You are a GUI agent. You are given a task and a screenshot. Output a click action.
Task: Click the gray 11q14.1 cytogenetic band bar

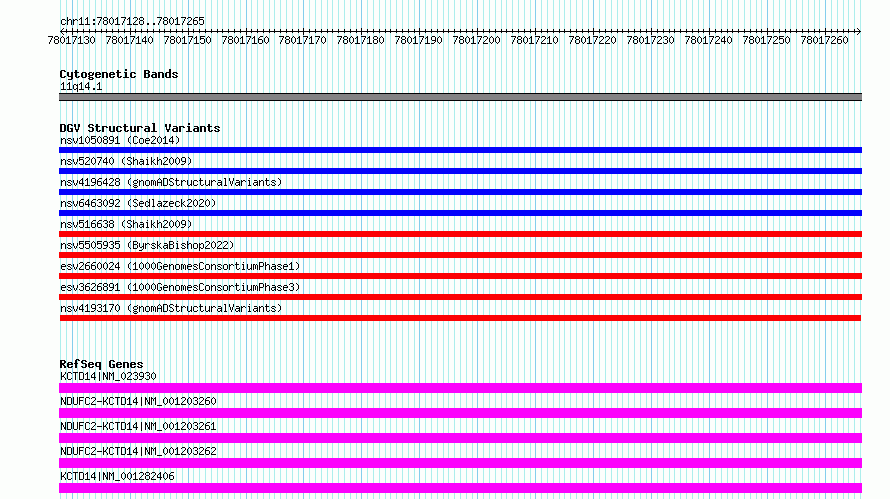pyautogui.click(x=460, y=97)
